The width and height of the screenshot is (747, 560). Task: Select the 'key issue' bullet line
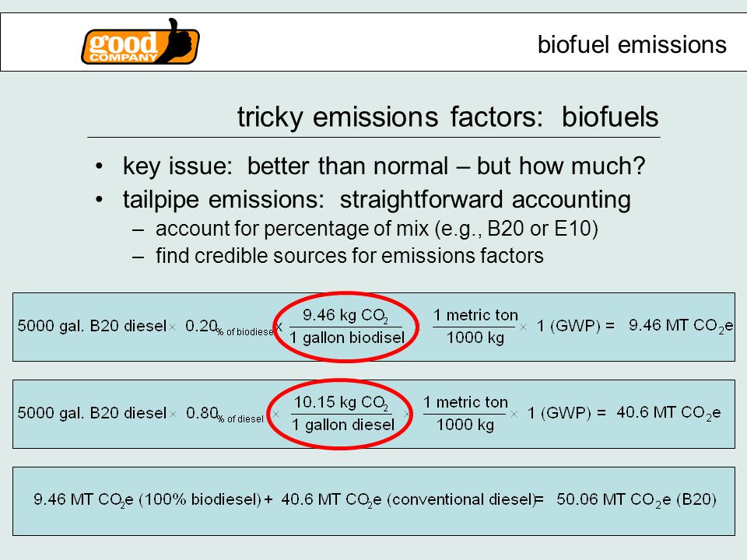(384, 166)
